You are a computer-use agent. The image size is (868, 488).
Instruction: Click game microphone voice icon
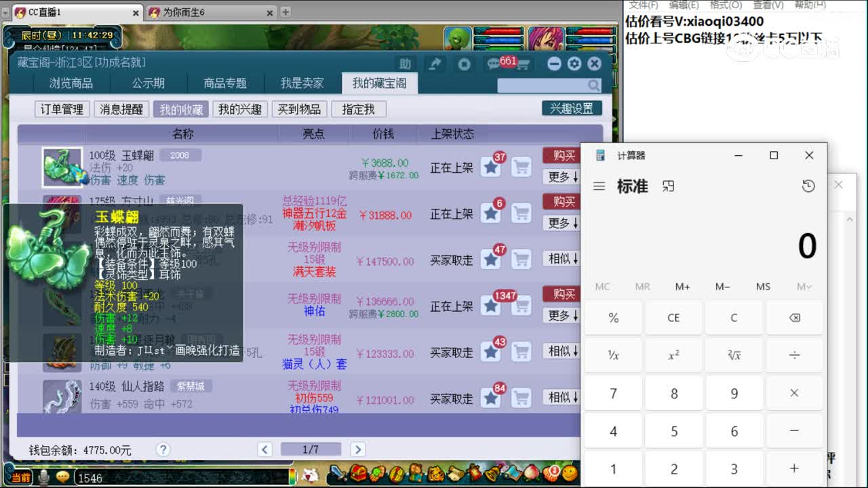click(44, 477)
